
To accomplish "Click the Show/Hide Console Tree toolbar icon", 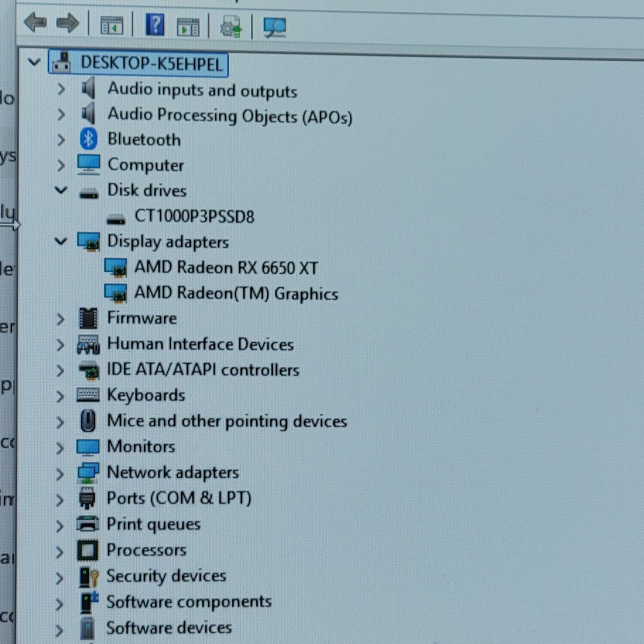I will point(111,26).
